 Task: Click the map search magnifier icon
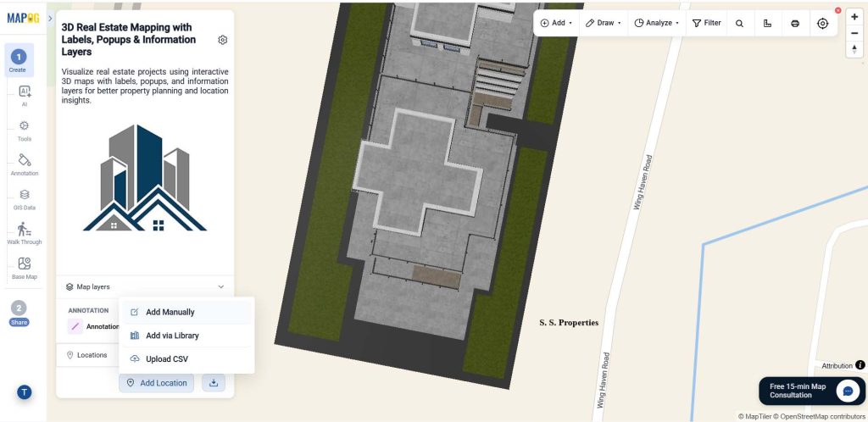click(739, 23)
